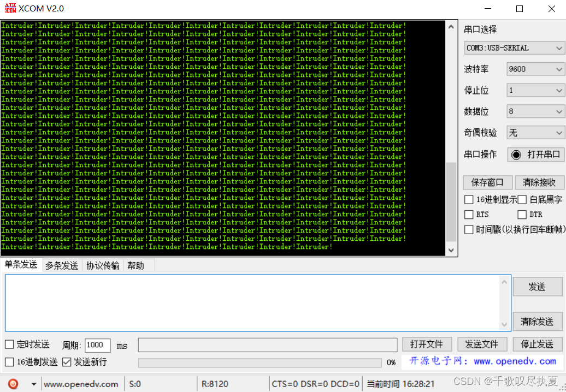The width and height of the screenshot is (566, 392).
Task: Maximize the XCOM window
Action: [x=520, y=9]
